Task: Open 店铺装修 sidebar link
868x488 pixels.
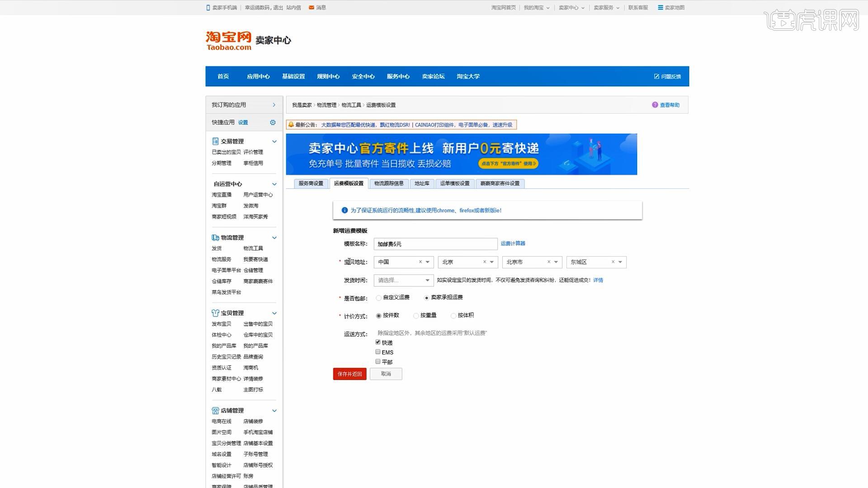Action: tap(253, 422)
